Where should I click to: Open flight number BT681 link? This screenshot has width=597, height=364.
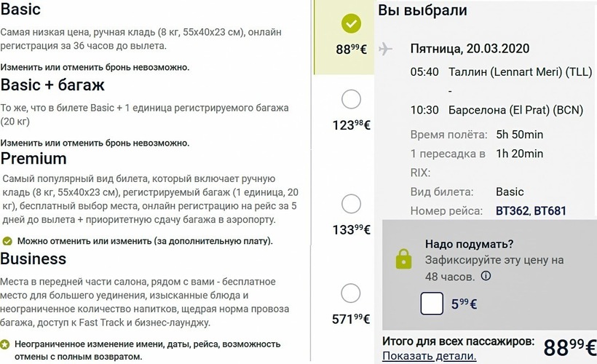click(x=550, y=211)
